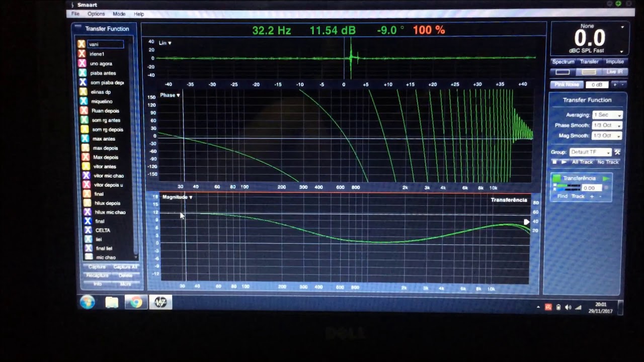Open Chrome from the Windows taskbar
The image size is (644, 362).
(136, 302)
